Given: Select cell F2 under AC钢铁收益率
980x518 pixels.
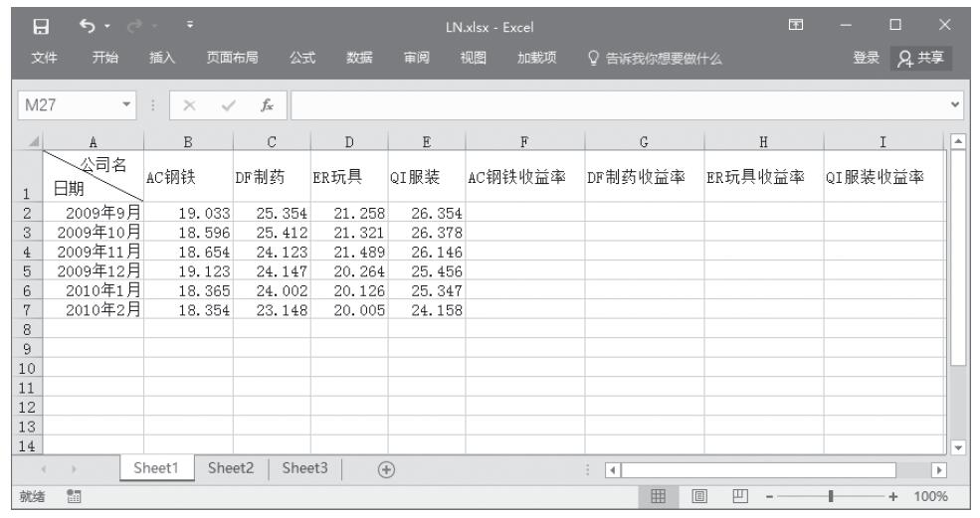Looking at the screenshot, I should tap(524, 211).
